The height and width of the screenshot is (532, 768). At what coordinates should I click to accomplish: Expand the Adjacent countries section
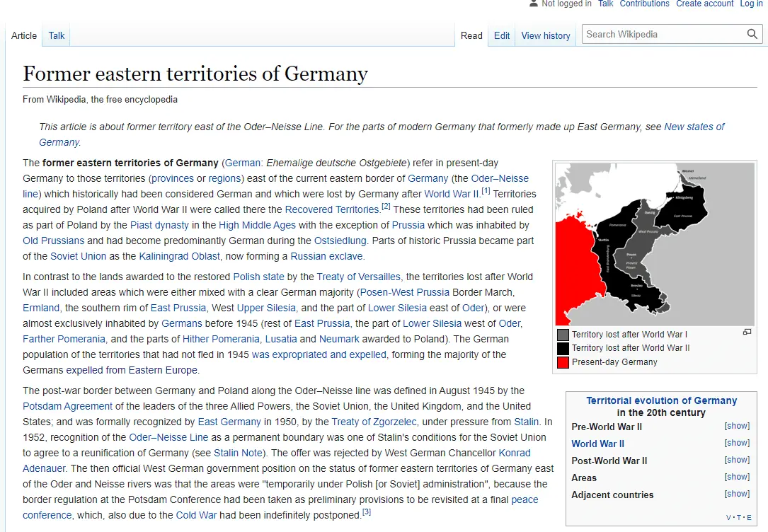pyautogui.click(x=737, y=494)
